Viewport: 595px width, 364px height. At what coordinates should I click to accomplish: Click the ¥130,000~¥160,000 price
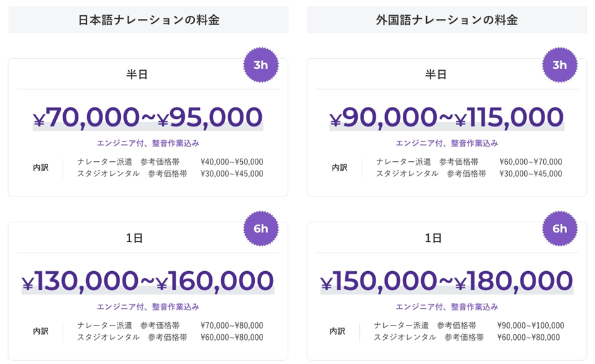pos(148,281)
